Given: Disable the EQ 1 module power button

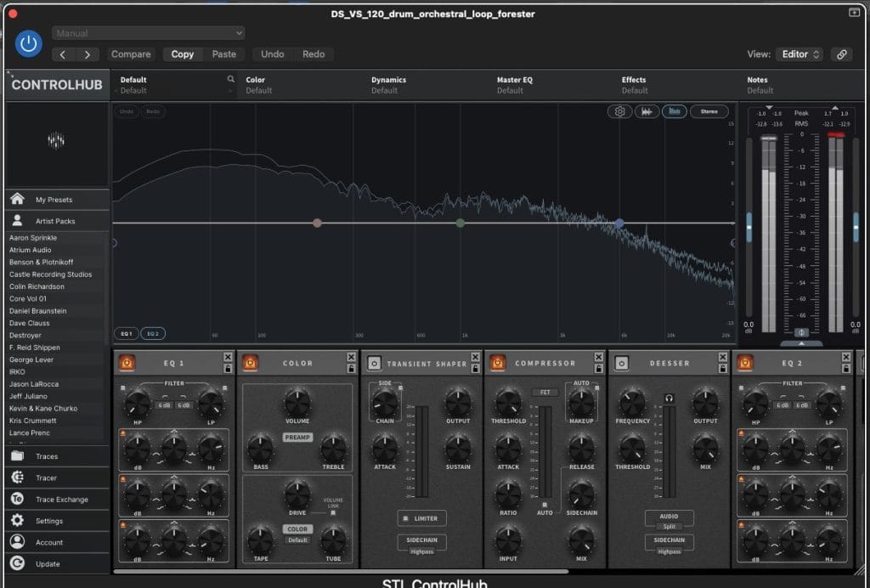Looking at the screenshot, I should (x=127, y=364).
